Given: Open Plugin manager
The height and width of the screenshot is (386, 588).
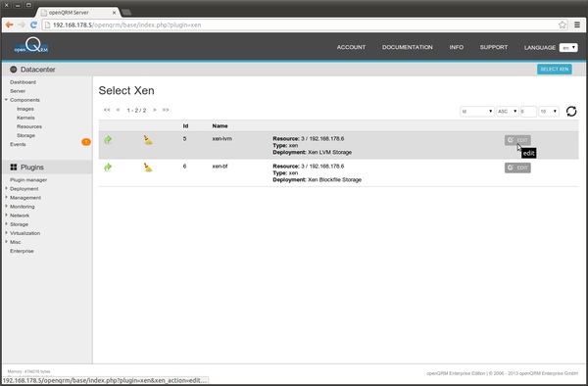Looking at the screenshot, I should [28, 180].
